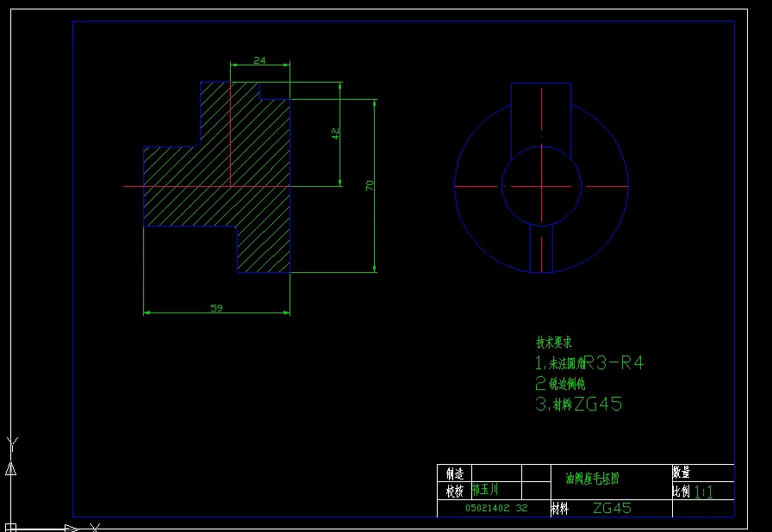
Task: Click the "制造" title block cell
Action: (455, 473)
